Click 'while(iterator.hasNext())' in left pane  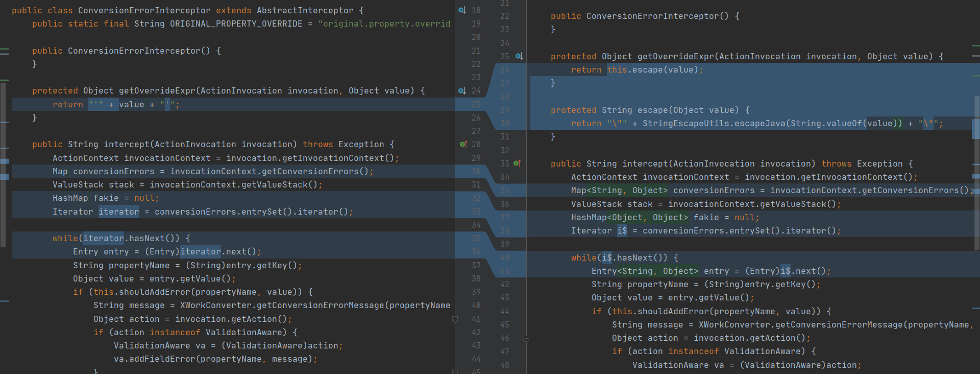[x=116, y=239]
